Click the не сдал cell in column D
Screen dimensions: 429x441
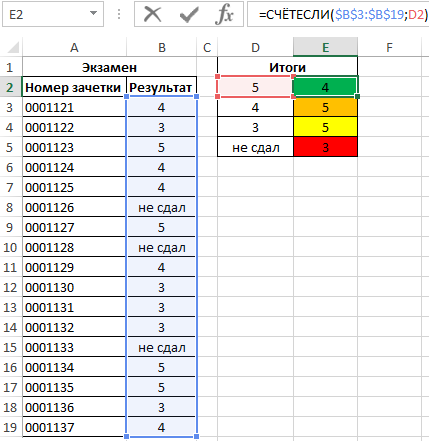[x=255, y=147]
